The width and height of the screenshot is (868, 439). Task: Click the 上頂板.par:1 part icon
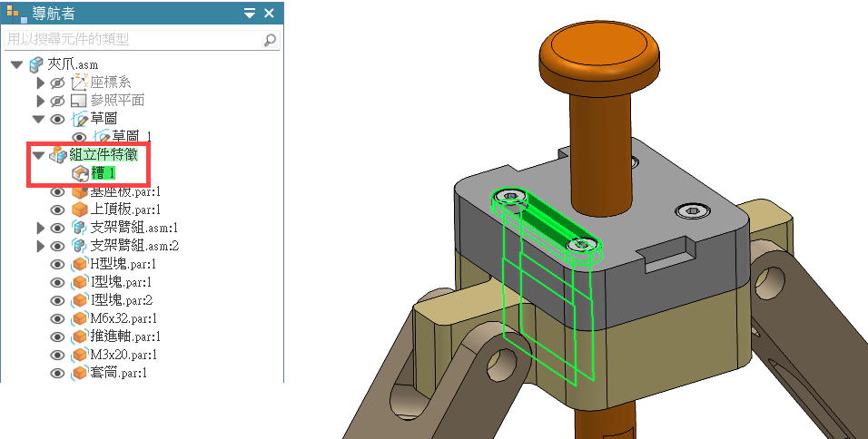point(80,210)
